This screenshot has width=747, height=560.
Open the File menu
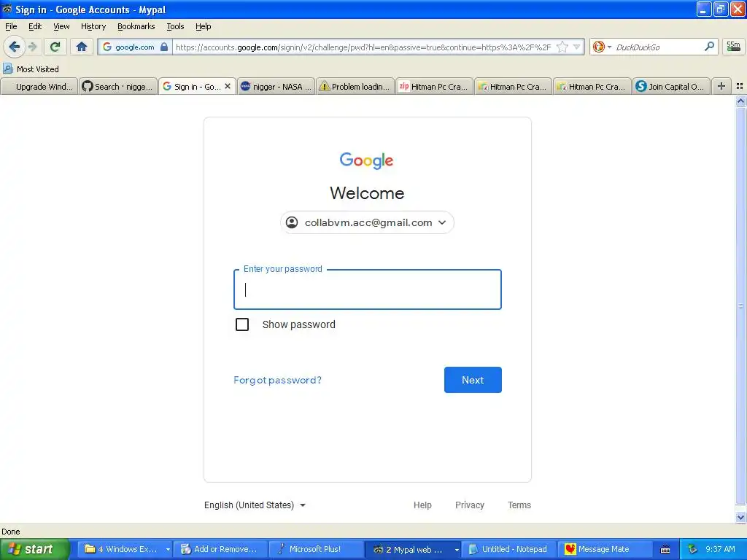[x=11, y=26]
